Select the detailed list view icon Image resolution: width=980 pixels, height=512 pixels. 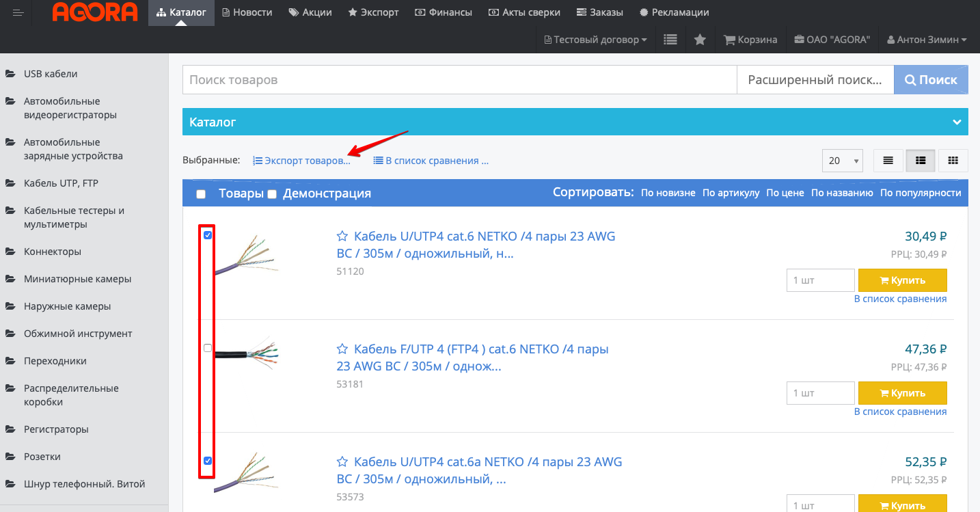[921, 161]
